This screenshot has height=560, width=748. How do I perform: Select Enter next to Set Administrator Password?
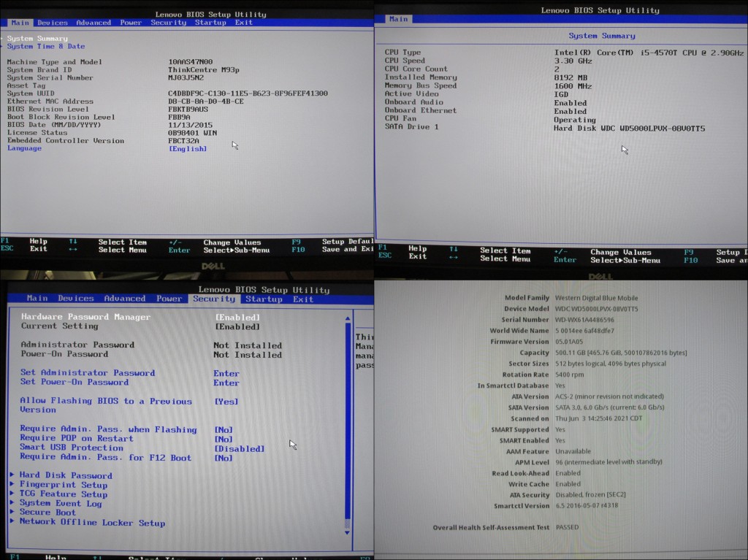click(x=226, y=374)
